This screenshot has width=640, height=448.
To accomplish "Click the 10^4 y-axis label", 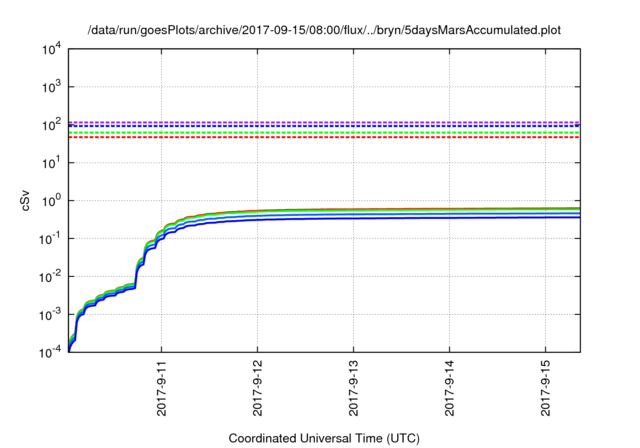I will point(51,50).
